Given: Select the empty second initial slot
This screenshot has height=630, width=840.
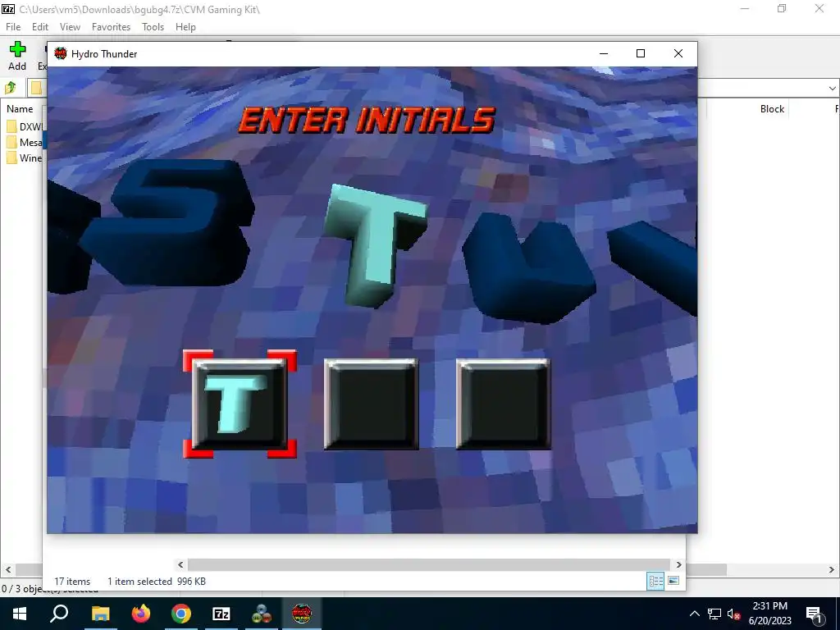Looking at the screenshot, I should pos(372,404).
